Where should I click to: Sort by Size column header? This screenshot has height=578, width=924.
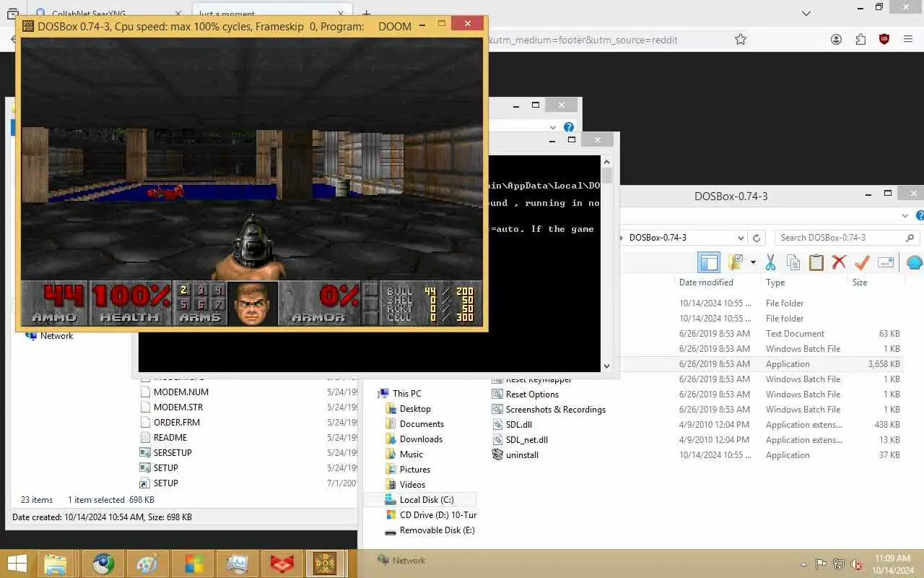point(860,282)
